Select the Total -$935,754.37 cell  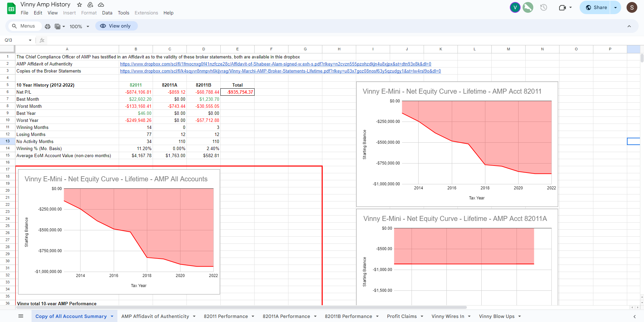237,92
